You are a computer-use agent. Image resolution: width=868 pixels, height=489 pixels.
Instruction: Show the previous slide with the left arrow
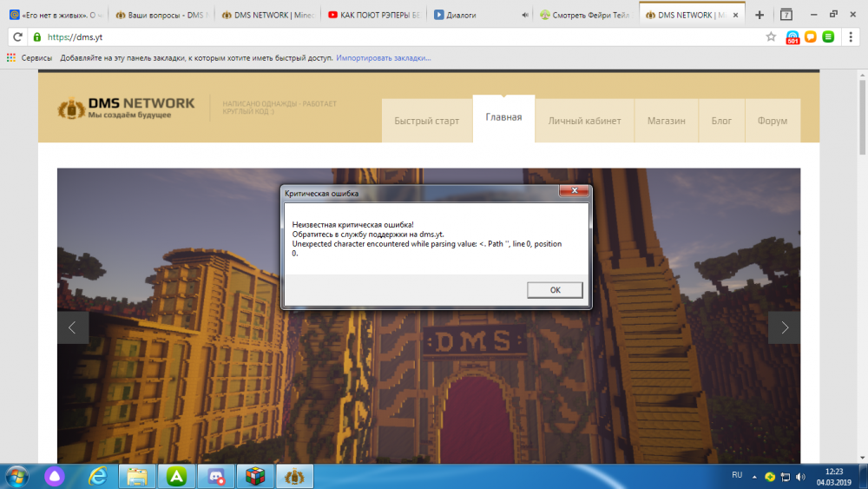tap(73, 327)
